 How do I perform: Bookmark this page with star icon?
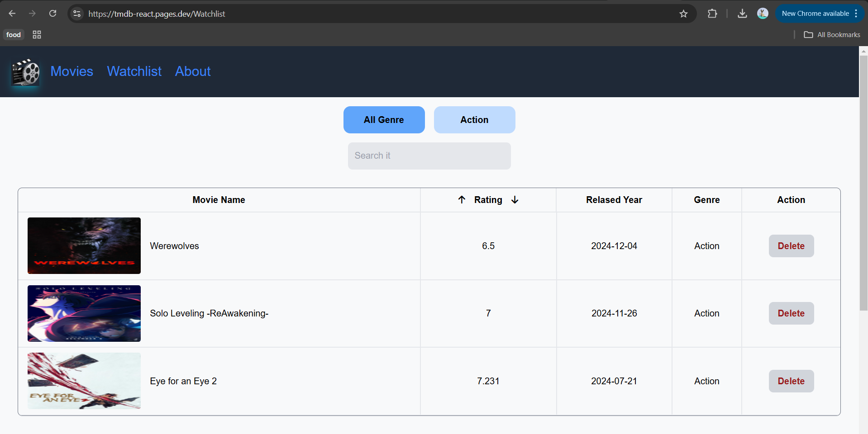[x=683, y=14]
